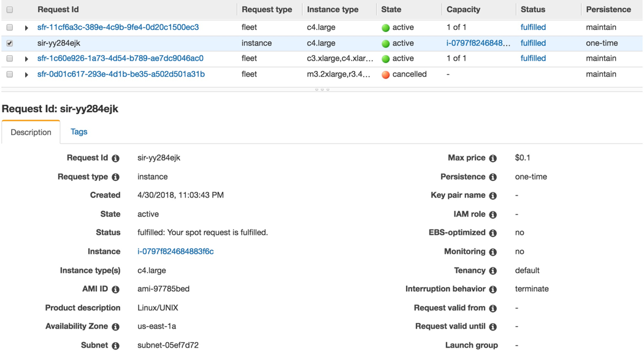The width and height of the screenshot is (644, 355).
Task: Click AMI ID value ami-97785bed
Action: point(164,289)
